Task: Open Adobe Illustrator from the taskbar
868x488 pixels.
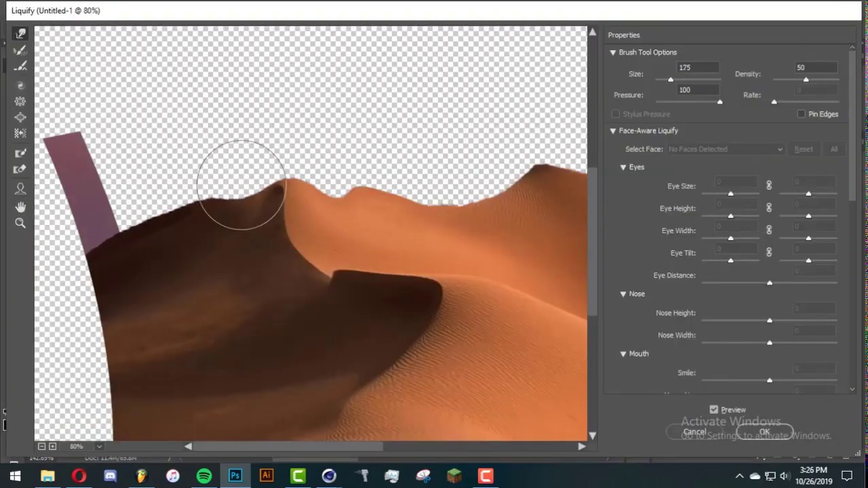Action: pos(267,476)
